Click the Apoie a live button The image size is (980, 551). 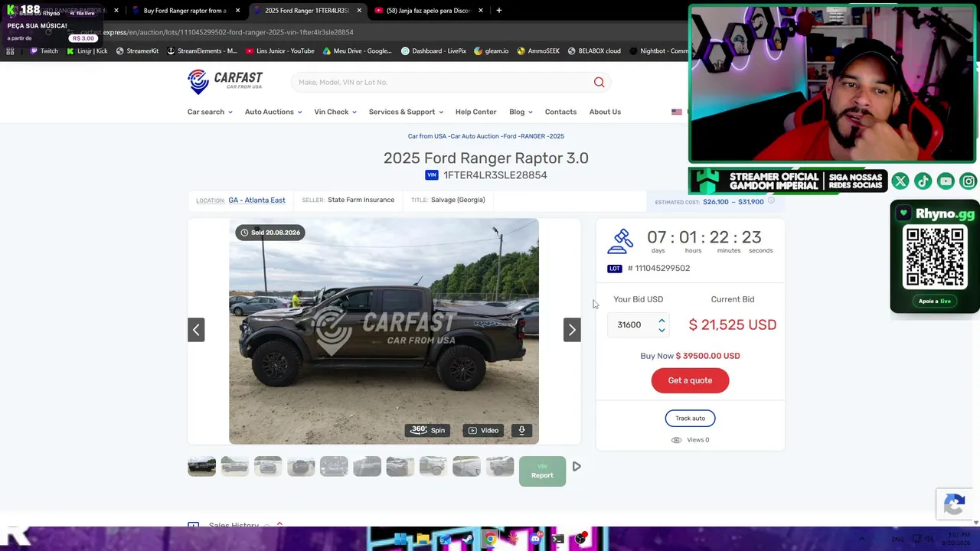pyautogui.click(x=935, y=301)
